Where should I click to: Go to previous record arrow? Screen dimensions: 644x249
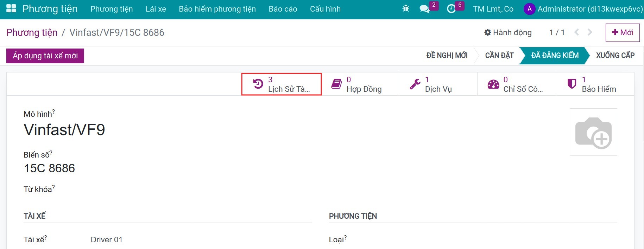(576, 32)
